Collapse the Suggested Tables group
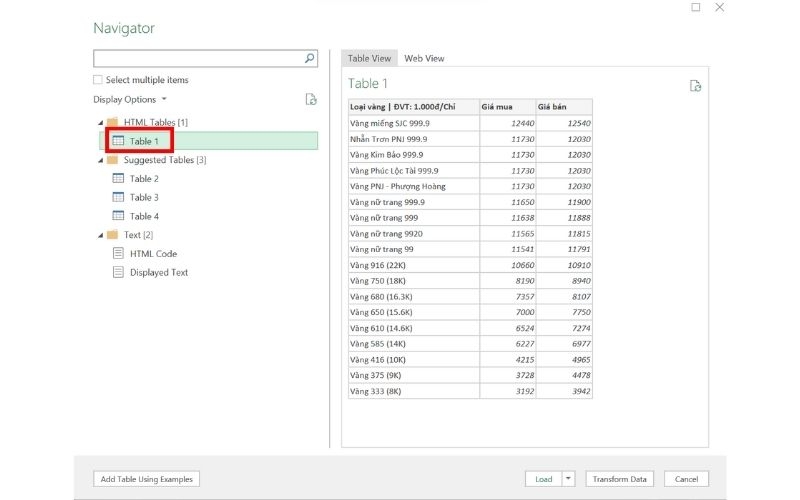Screen dimensions: 800x500 pos(101,160)
